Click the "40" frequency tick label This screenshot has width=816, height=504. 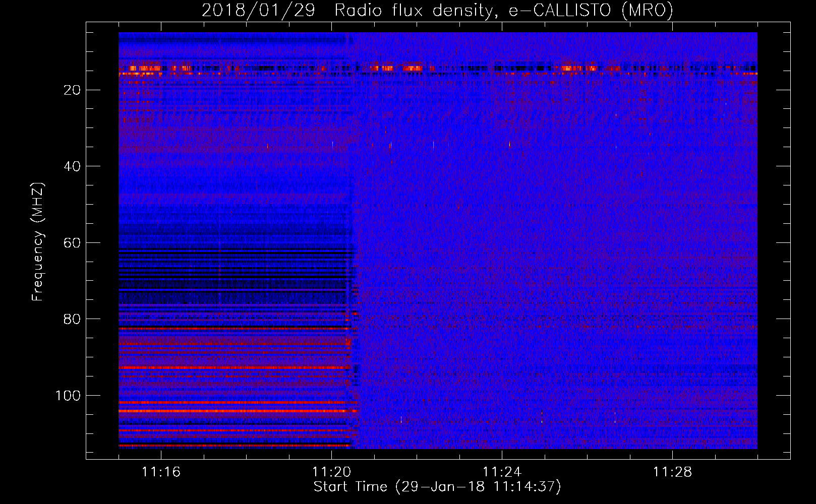72,166
